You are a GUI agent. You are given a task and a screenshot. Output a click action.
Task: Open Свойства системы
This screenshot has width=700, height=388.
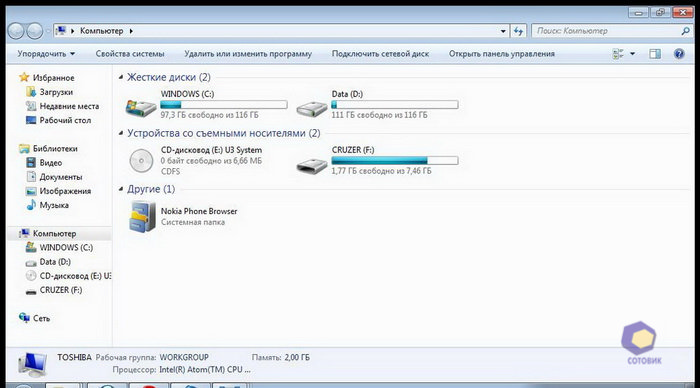pos(130,54)
